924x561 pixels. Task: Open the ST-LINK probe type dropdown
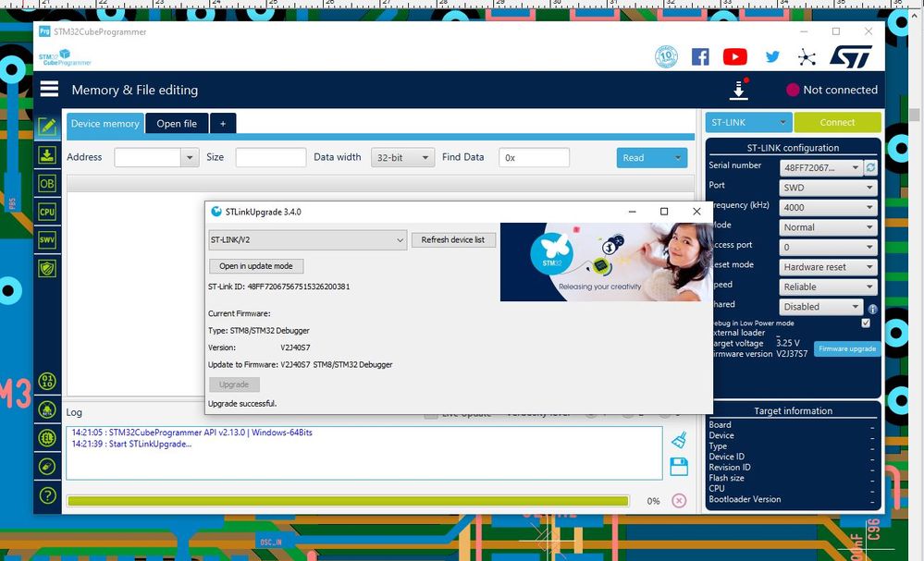point(748,122)
